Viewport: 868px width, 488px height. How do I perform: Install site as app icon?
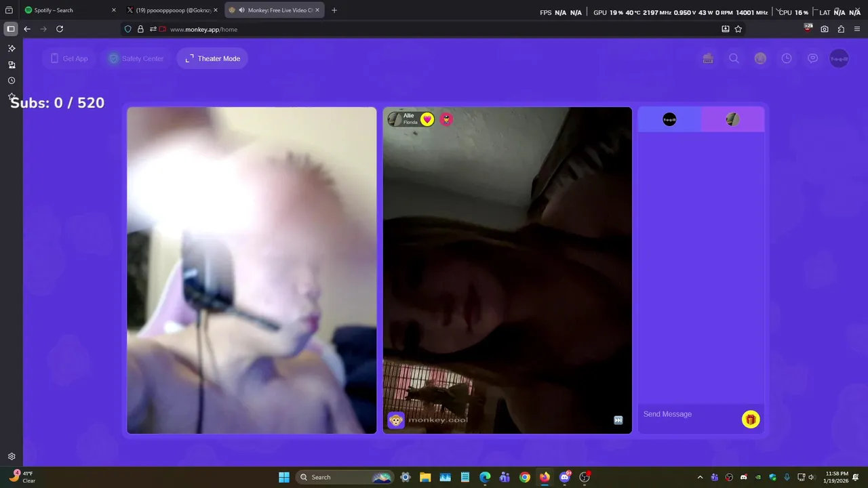pos(726,29)
